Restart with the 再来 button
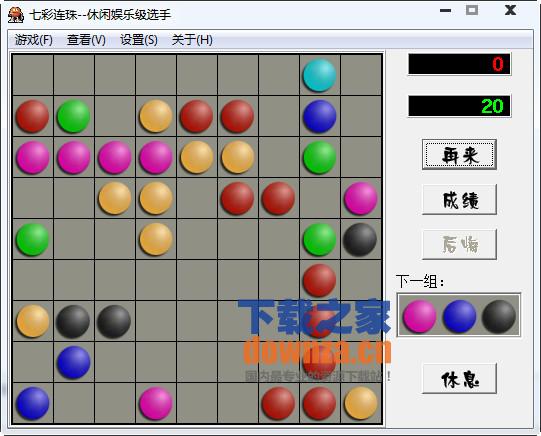Image resolution: width=541 pixels, height=436 pixels. 459,154
